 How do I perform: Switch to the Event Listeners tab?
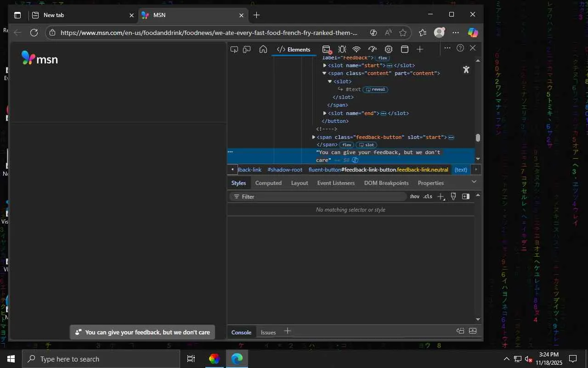pos(336,183)
